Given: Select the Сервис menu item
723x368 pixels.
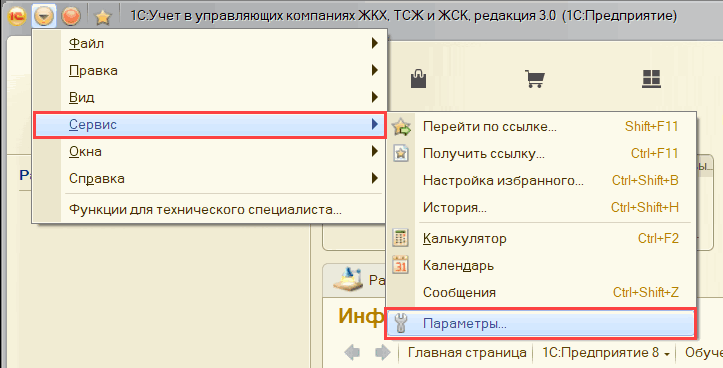Looking at the screenshot, I should 209,125.
